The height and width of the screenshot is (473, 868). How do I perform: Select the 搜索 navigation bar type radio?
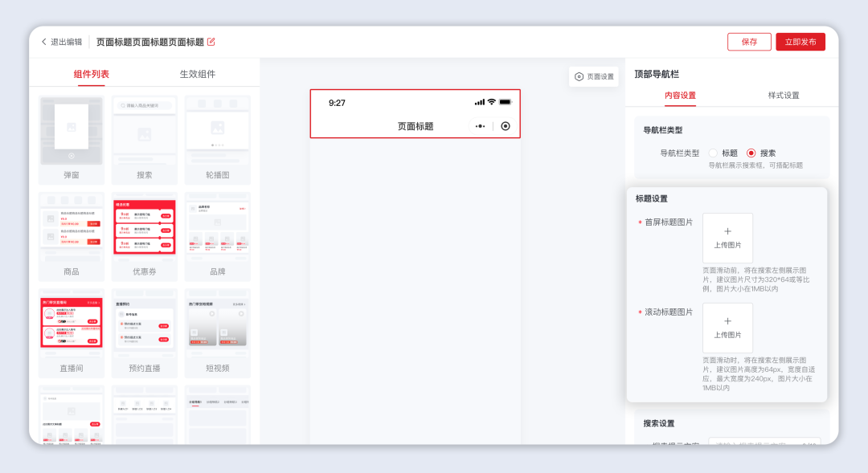tap(751, 153)
